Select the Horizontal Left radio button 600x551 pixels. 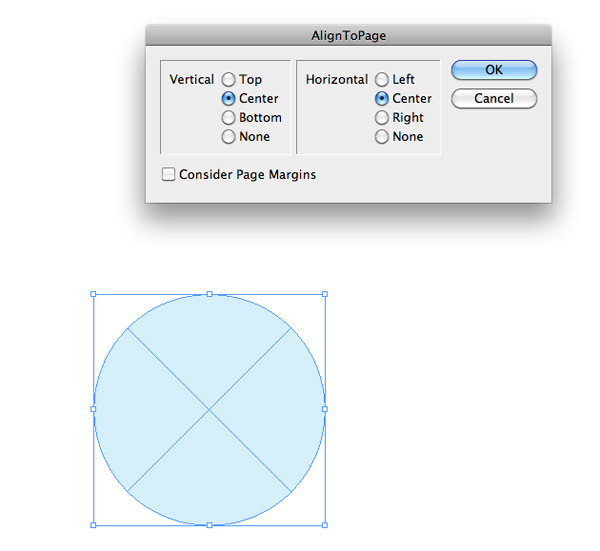pyautogui.click(x=382, y=80)
